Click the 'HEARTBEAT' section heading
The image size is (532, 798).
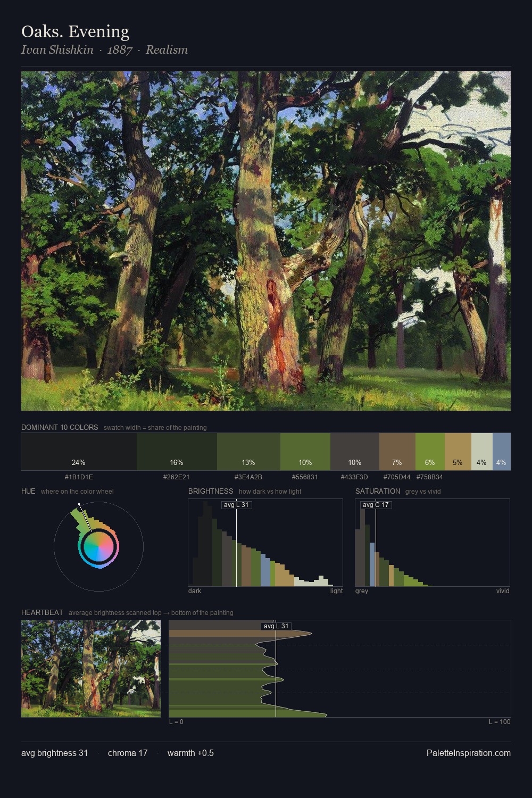42,612
